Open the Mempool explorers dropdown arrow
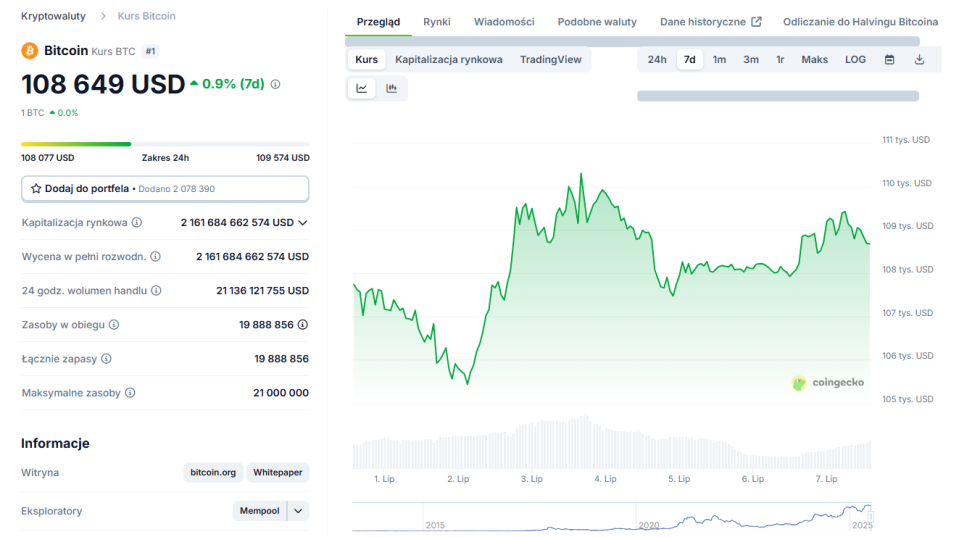The width and height of the screenshot is (980, 537). click(298, 511)
